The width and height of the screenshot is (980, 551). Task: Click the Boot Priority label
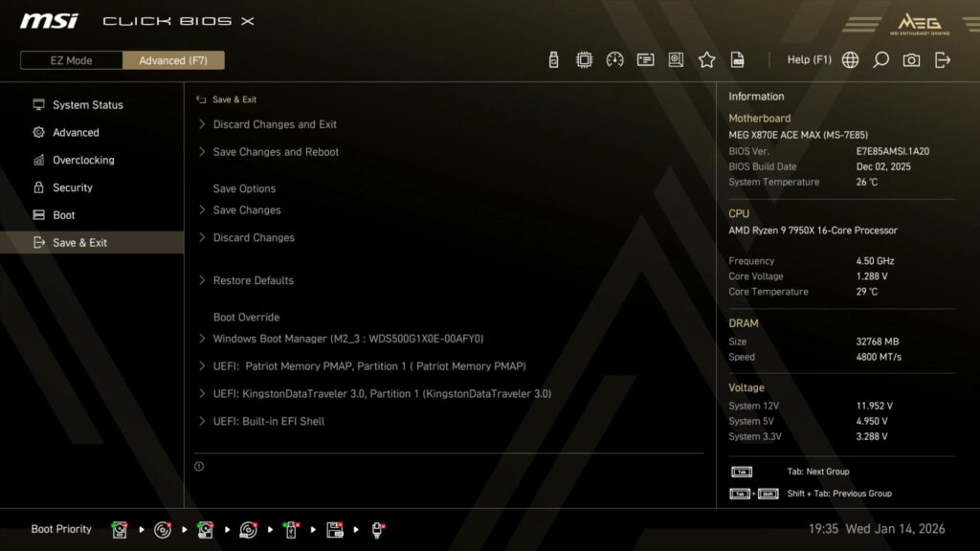pos(61,529)
